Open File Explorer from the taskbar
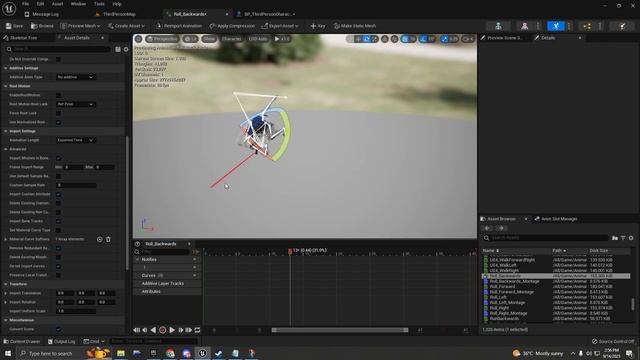The image size is (640, 360). [x=121, y=353]
